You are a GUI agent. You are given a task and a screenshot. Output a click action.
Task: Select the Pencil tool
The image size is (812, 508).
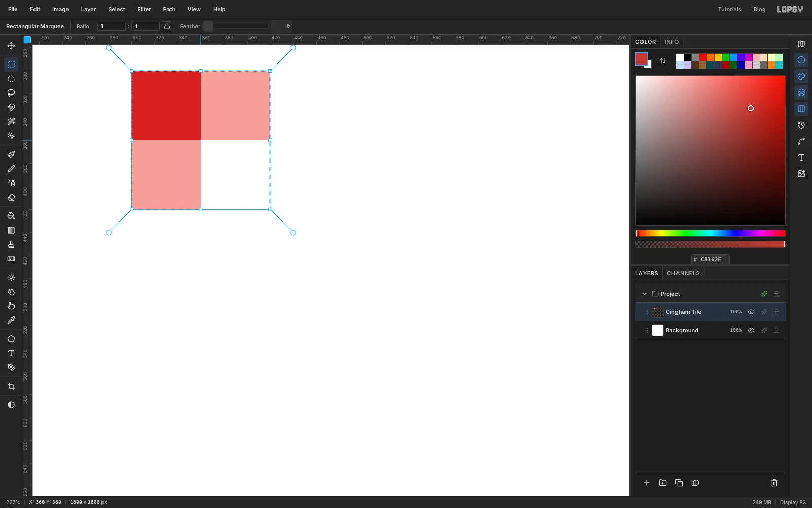coord(11,169)
